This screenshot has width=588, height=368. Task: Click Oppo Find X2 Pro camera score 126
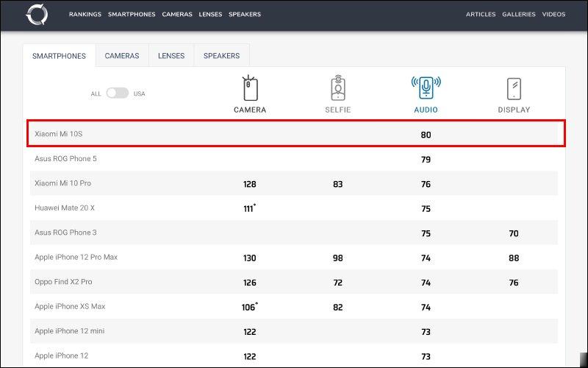point(250,283)
